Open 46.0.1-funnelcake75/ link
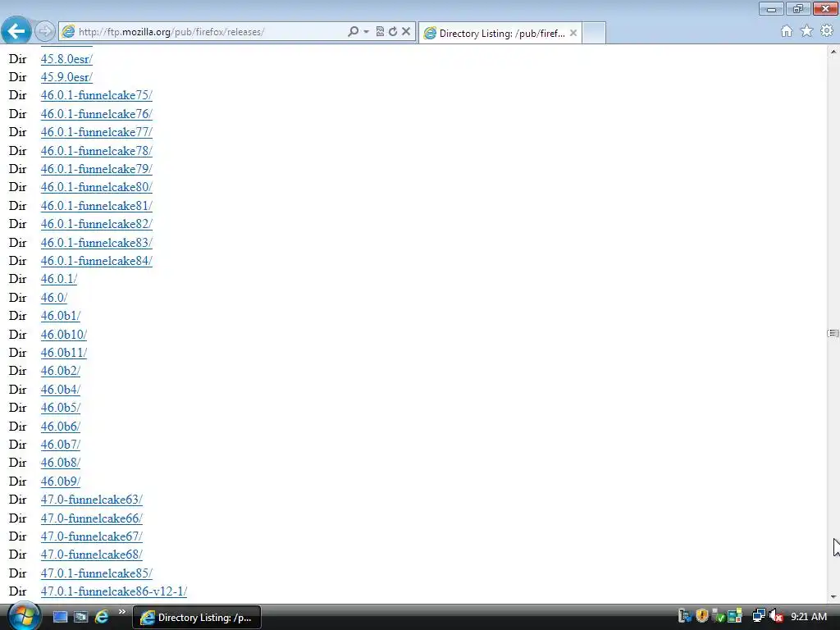 click(x=97, y=95)
